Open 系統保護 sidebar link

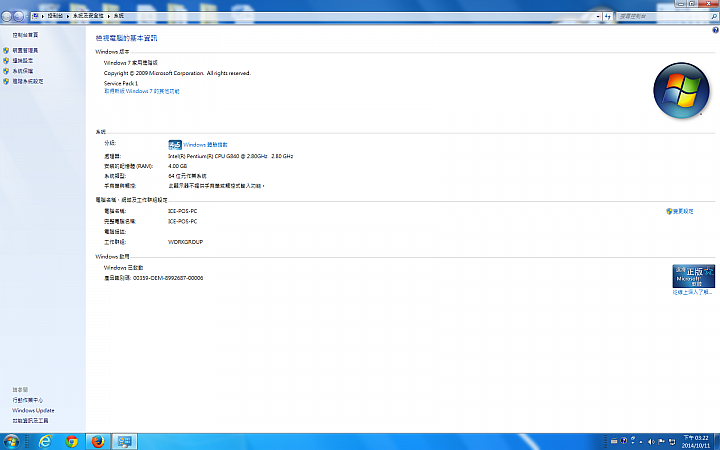pyautogui.click(x=22, y=71)
